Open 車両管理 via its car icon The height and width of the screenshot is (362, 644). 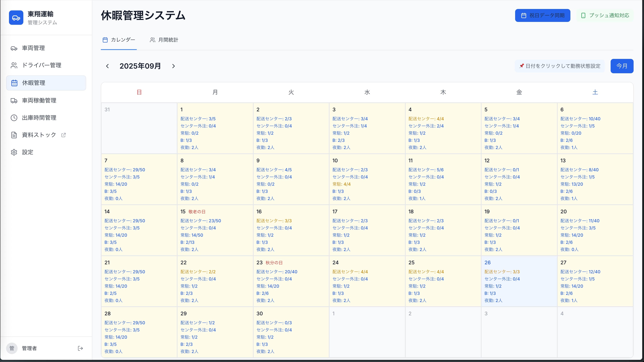14,48
